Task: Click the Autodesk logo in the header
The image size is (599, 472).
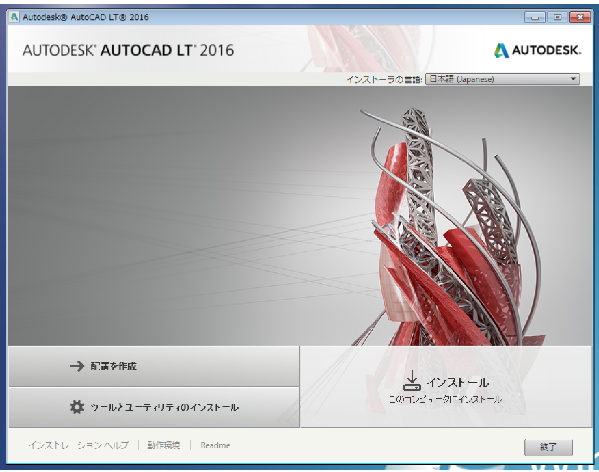Action: click(537, 50)
